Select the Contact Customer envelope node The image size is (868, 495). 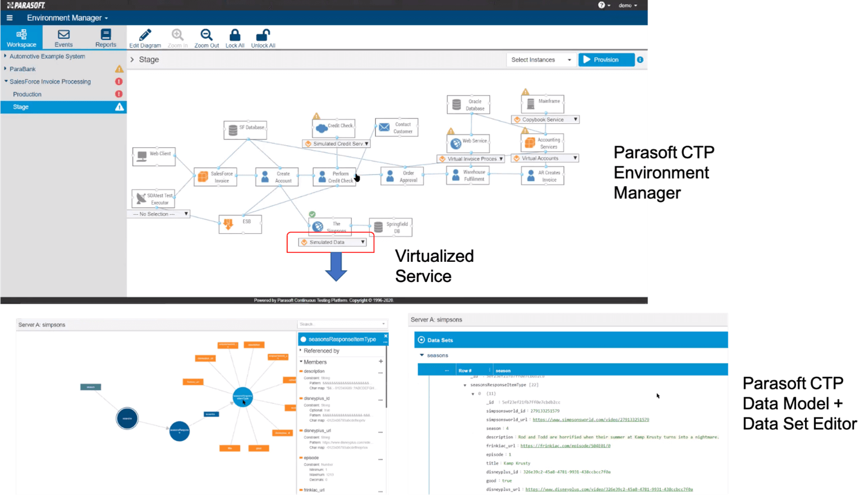pos(397,128)
